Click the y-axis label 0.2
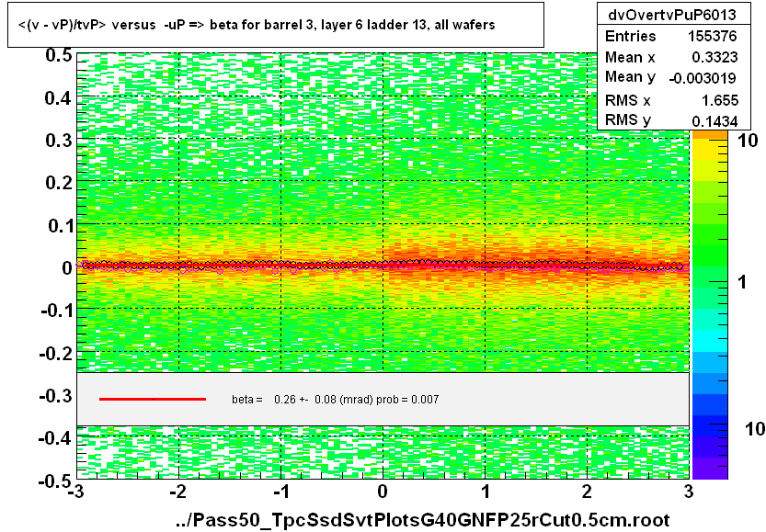 pos(59,183)
